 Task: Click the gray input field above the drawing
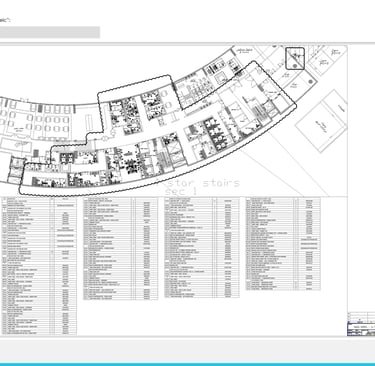point(50,32)
